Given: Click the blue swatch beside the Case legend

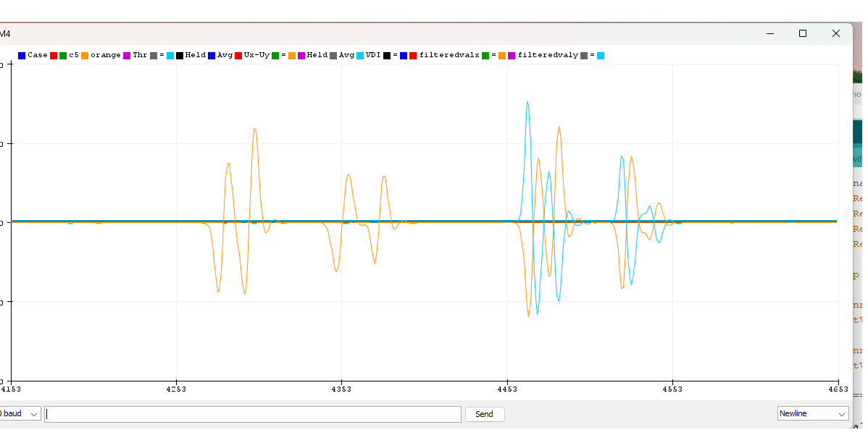Looking at the screenshot, I should click(x=22, y=55).
